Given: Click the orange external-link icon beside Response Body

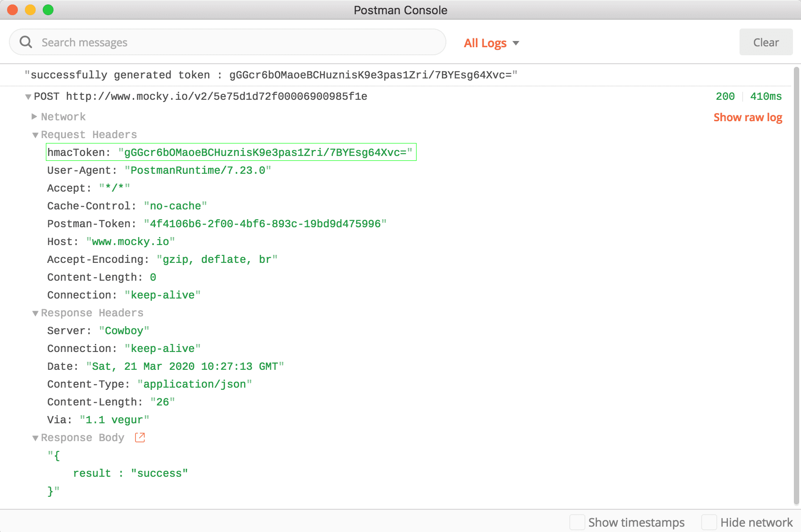Looking at the screenshot, I should click(x=139, y=438).
